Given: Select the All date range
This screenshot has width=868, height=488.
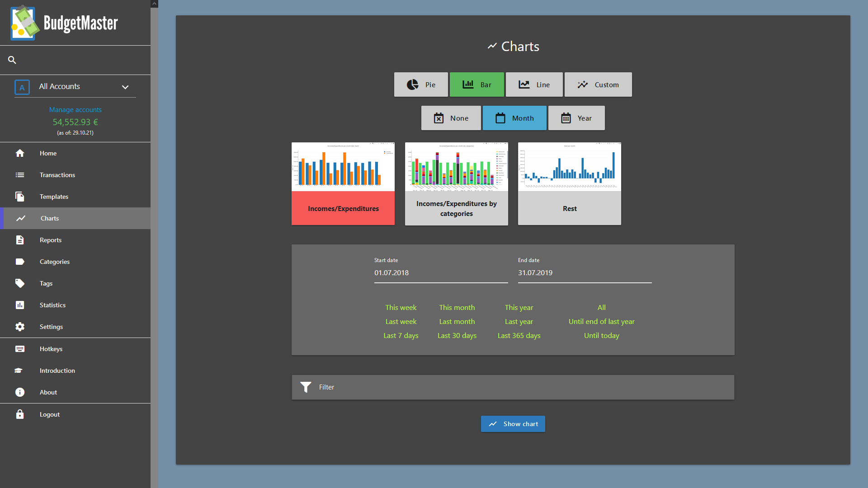Looking at the screenshot, I should [601, 307].
